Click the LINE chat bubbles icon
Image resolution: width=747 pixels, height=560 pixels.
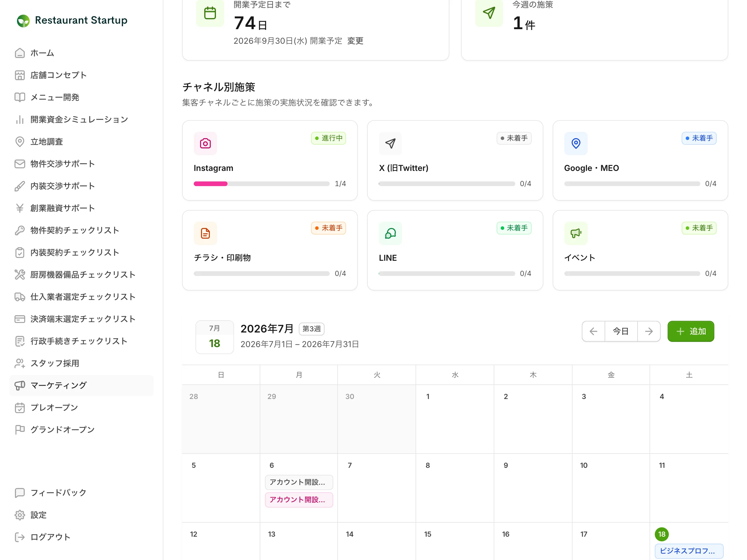[x=390, y=233]
